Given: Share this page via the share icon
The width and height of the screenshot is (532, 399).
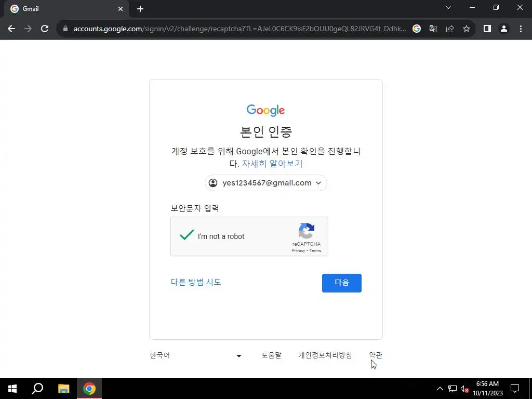Looking at the screenshot, I should click(450, 29).
